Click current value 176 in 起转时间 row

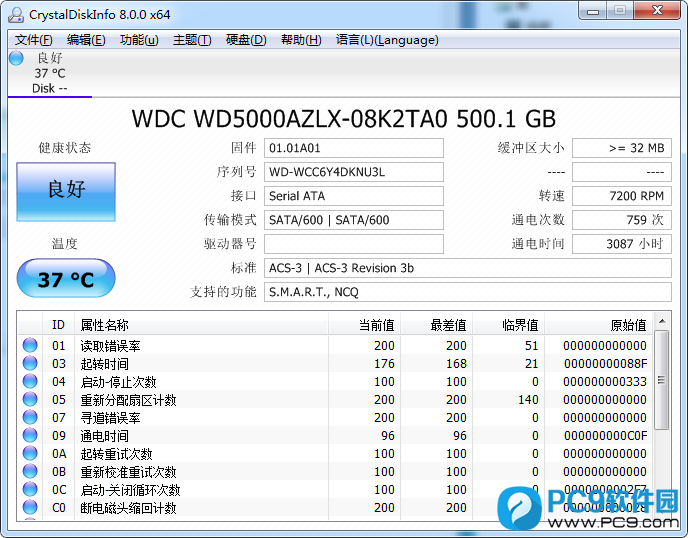click(384, 364)
